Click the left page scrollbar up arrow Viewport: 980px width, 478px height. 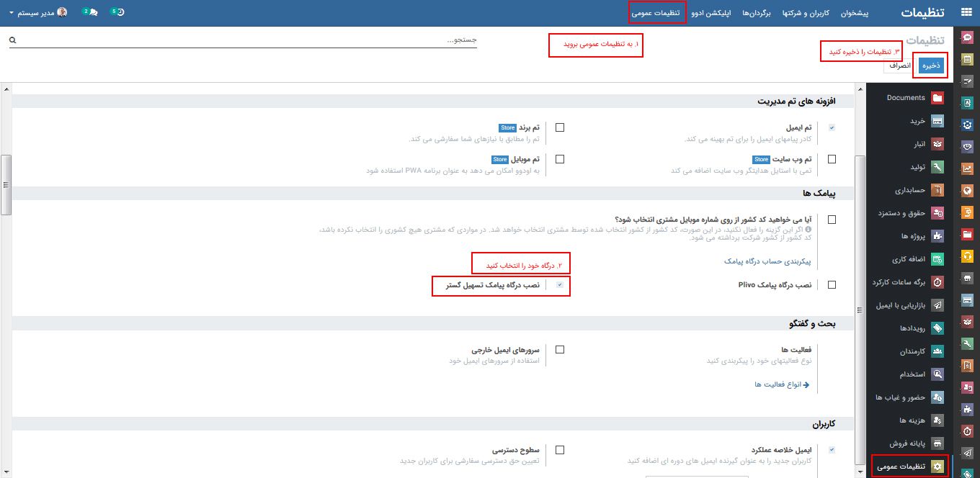coord(6,90)
